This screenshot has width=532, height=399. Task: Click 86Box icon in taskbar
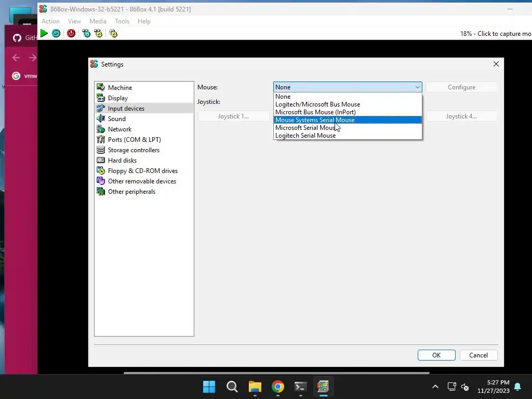pos(323,387)
